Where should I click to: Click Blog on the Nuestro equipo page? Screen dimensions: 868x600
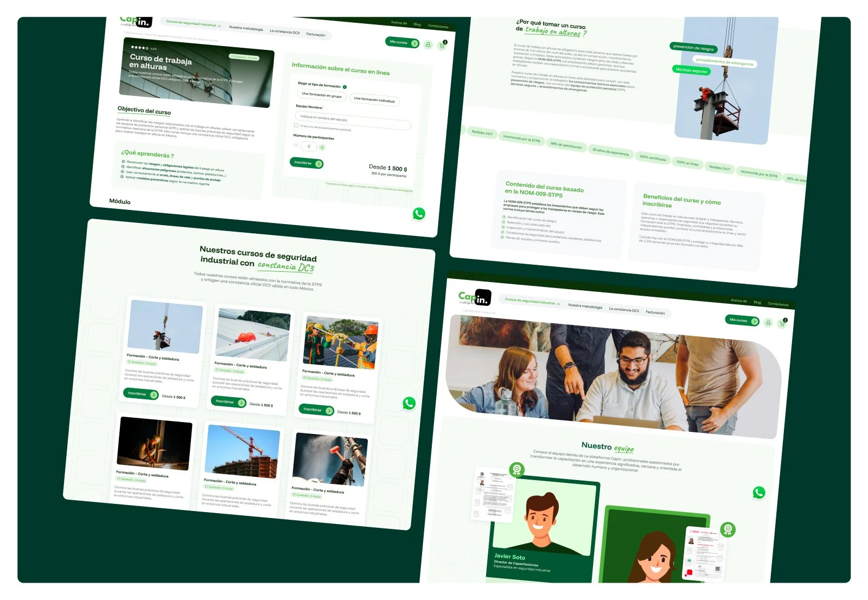click(x=757, y=302)
